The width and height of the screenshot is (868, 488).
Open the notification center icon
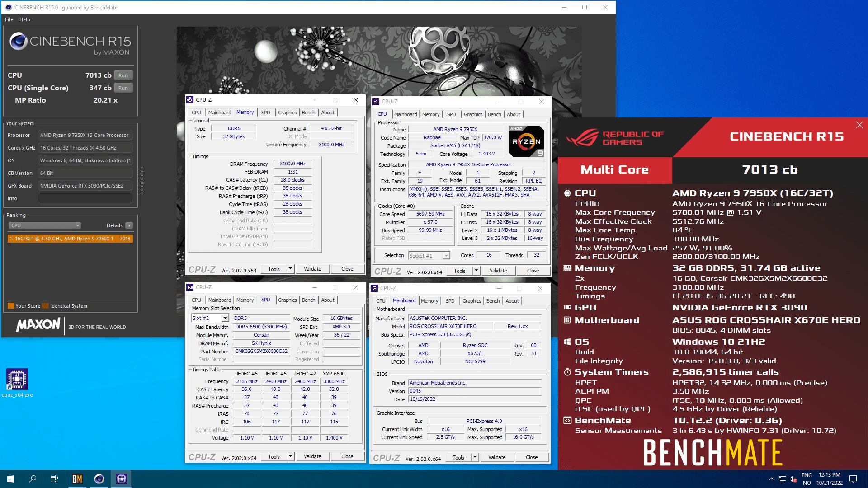853,479
